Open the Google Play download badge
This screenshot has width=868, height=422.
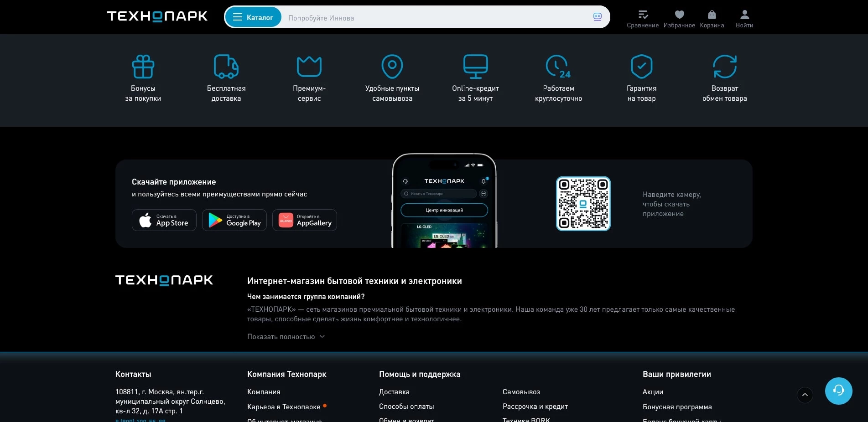234,220
